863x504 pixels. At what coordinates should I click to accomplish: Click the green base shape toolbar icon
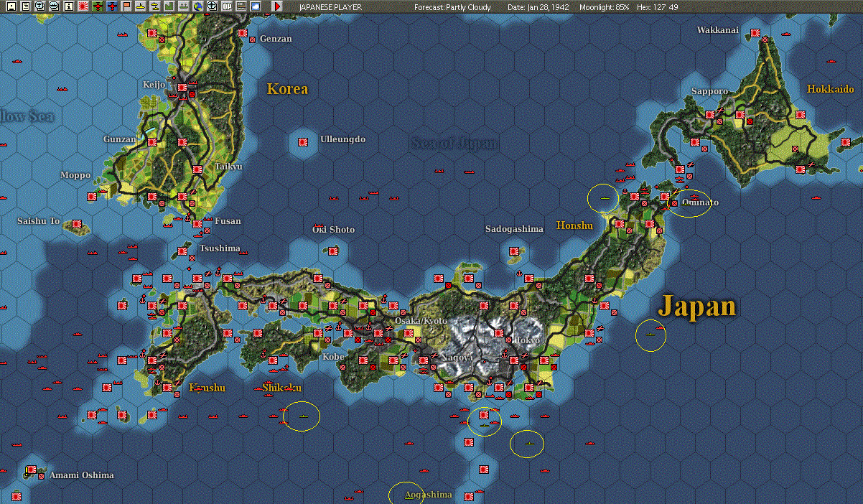(x=169, y=6)
